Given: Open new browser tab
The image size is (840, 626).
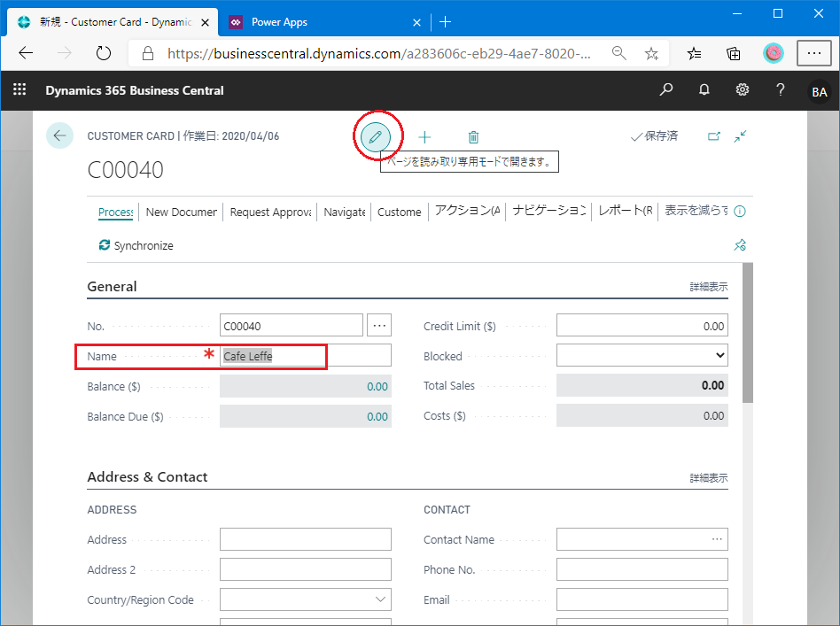Looking at the screenshot, I should pos(445,22).
